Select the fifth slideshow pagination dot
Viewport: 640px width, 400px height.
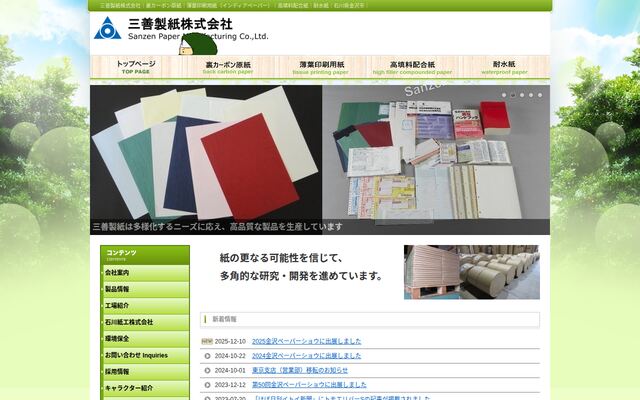pyautogui.click(x=540, y=95)
